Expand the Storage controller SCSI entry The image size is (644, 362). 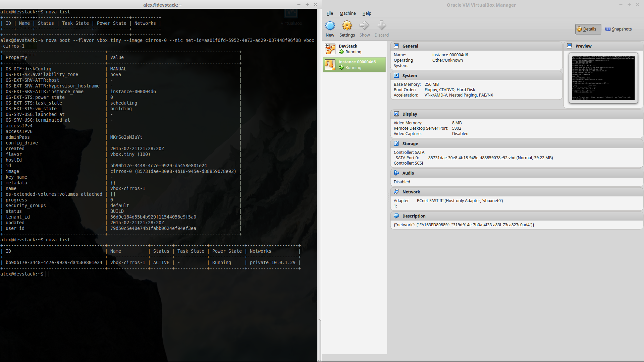point(408,163)
